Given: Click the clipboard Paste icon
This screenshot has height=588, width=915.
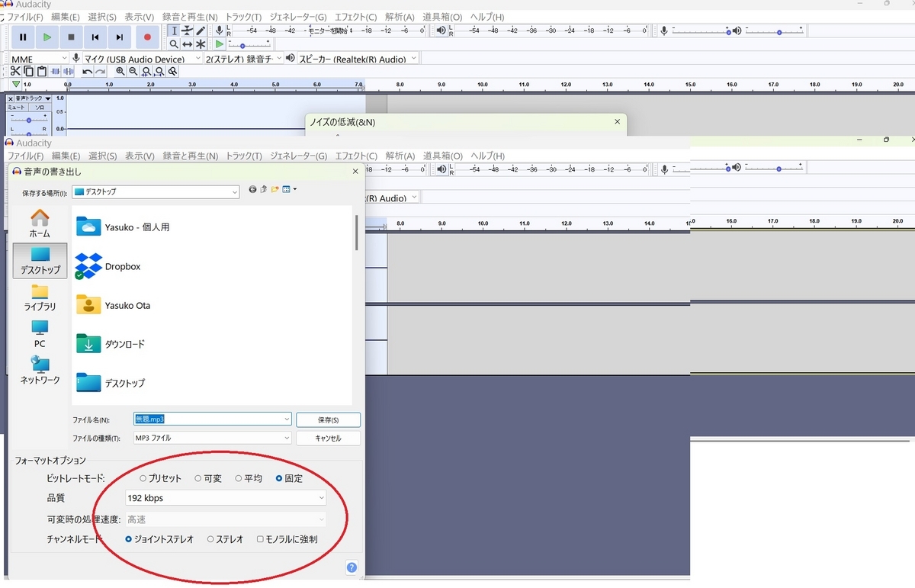Looking at the screenshot, I should [x=42, y=72].
